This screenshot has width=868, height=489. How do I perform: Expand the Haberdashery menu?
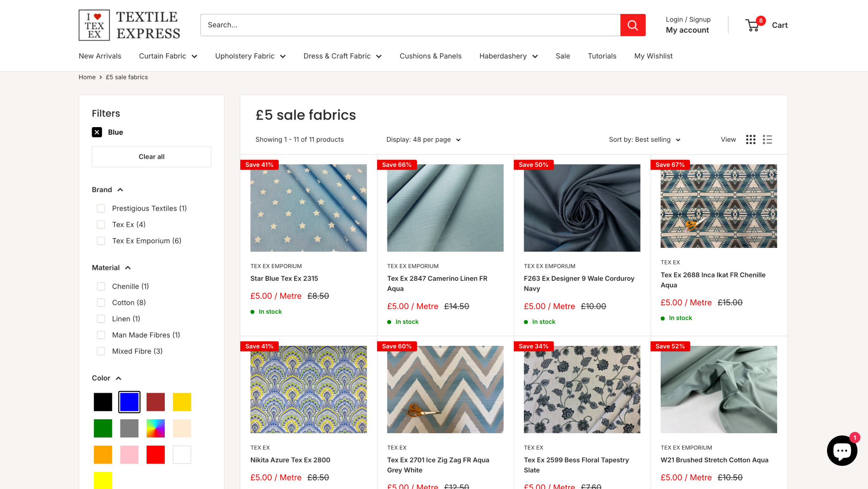[x=509, y=56]
